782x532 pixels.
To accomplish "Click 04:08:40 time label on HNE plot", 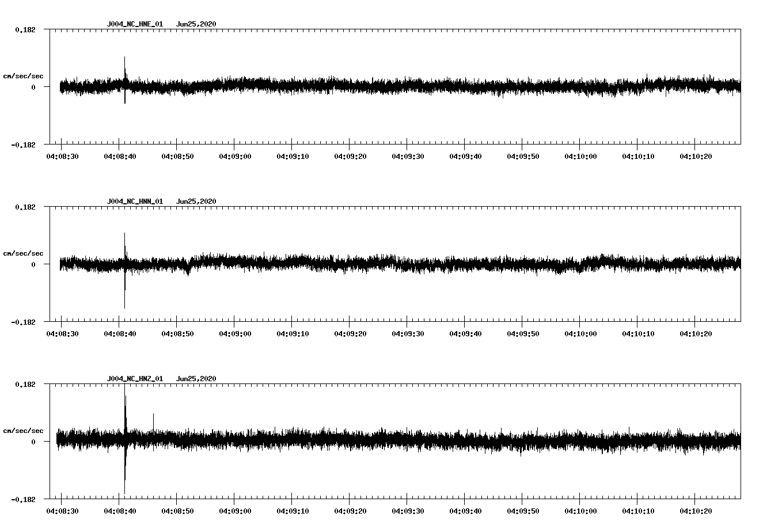I will pyautogui.click(x=119, y=157).
